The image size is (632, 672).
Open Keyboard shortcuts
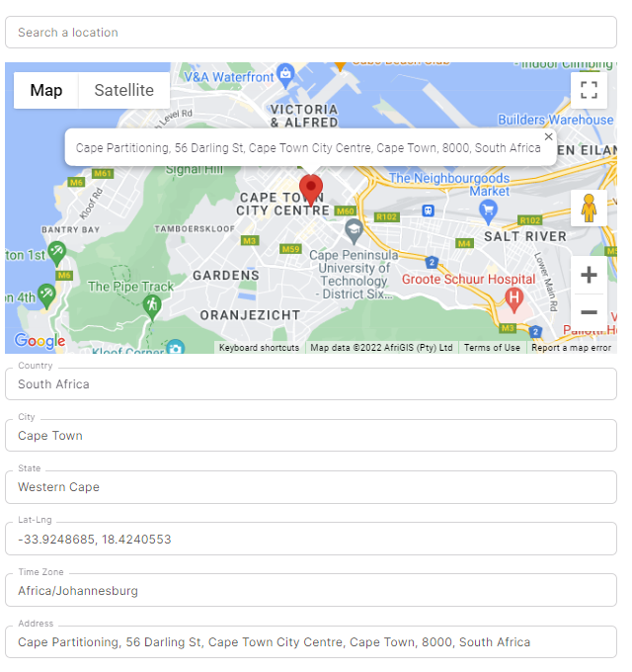(259, 348)
